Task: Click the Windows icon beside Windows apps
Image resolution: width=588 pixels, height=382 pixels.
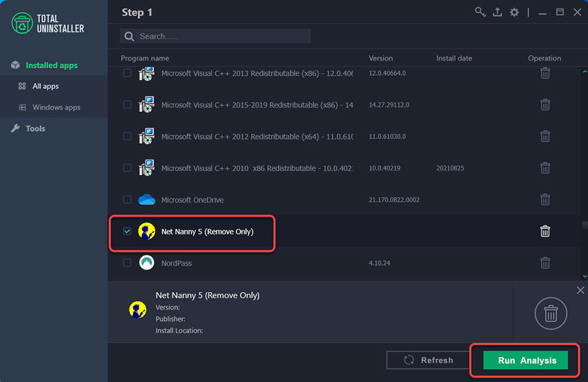Action: click(x=22, y=107)
